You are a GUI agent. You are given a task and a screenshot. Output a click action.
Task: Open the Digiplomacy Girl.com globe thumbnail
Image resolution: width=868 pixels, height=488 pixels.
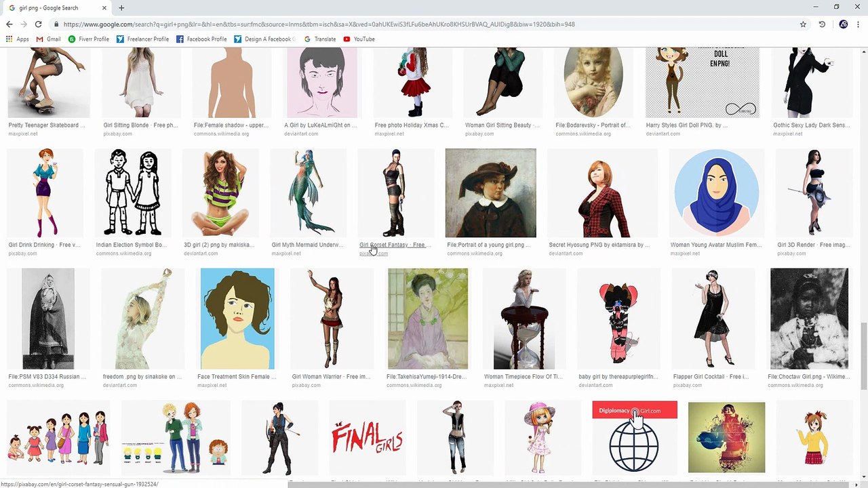pos(635,438)
